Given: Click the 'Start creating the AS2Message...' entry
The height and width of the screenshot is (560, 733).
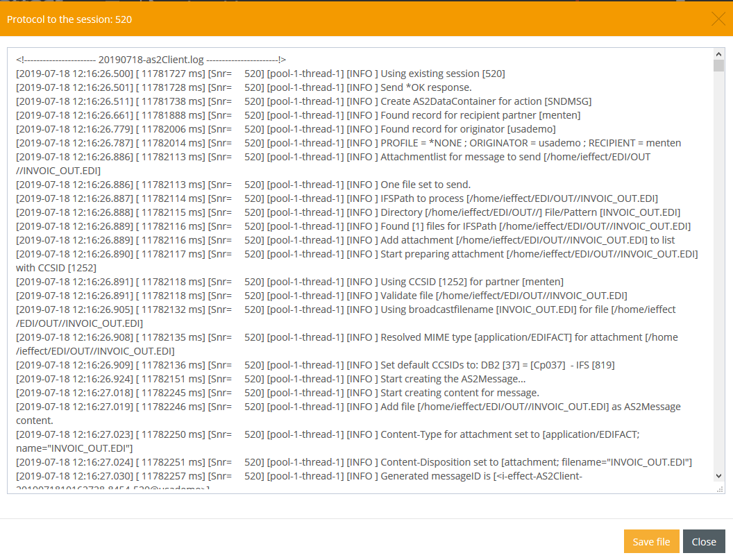Looking at the screenshot, I should coord(453,379).
